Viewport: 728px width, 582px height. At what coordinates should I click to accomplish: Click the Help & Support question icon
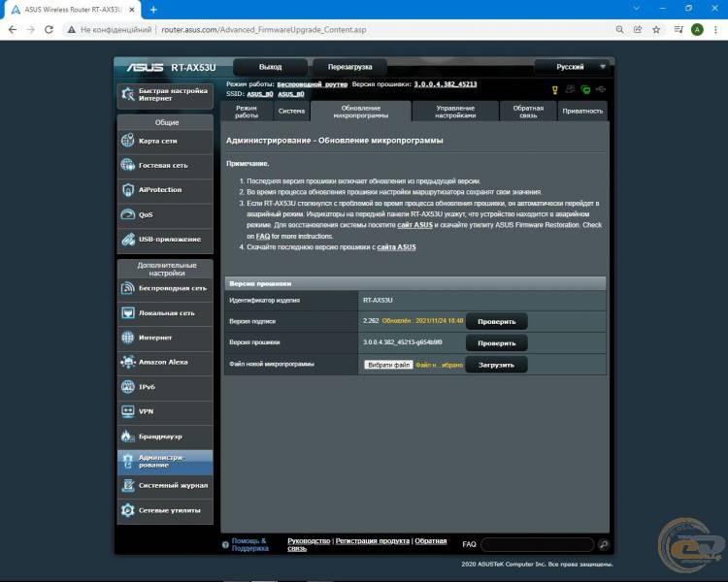click(225, 545)
